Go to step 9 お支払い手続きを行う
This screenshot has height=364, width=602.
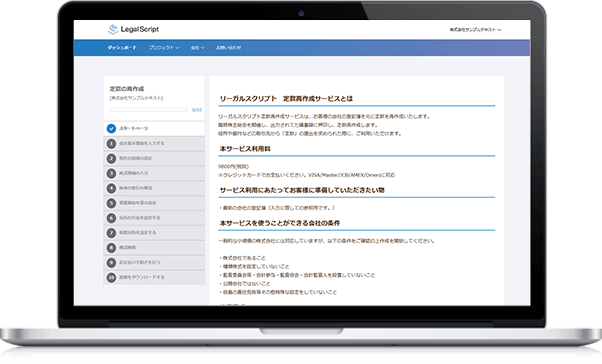click(154, 262)
